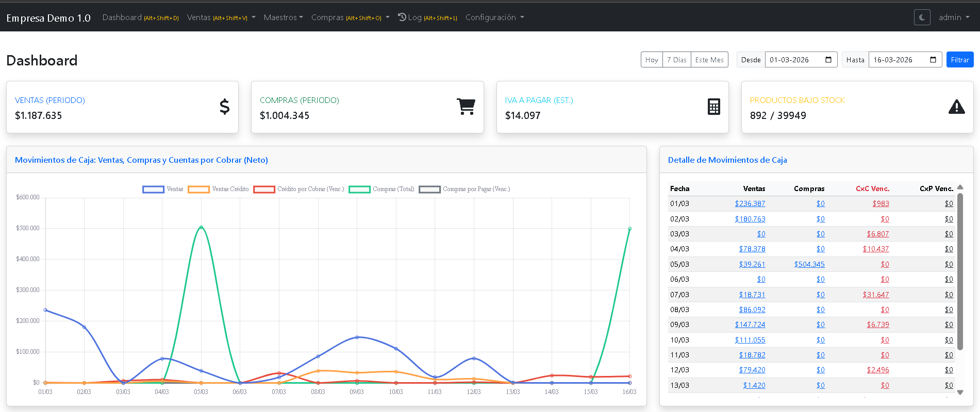Go to Dashboard nav item
The image size is (980, 412).
140,18
